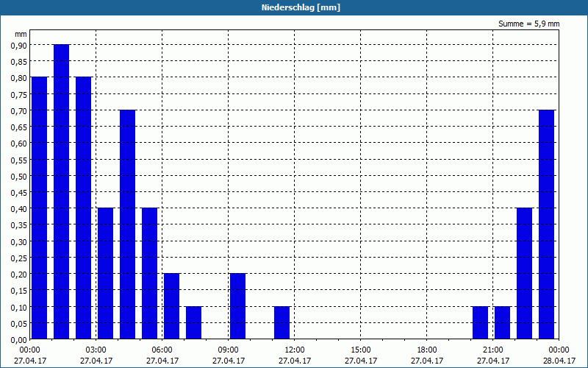This screenshot has height=368, width=588.
Task: Click the 0,30 y-axis label
Action: click(x=18, y=241)
